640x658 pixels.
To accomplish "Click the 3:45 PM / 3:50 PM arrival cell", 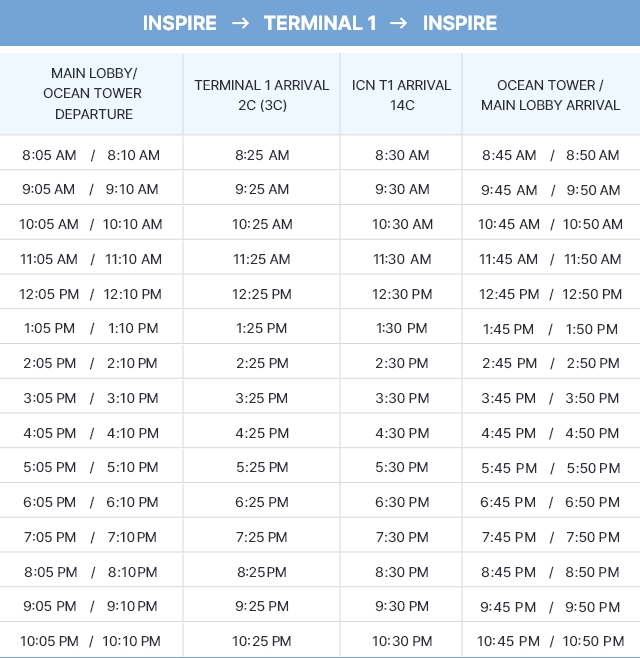I will pos(550,398).
